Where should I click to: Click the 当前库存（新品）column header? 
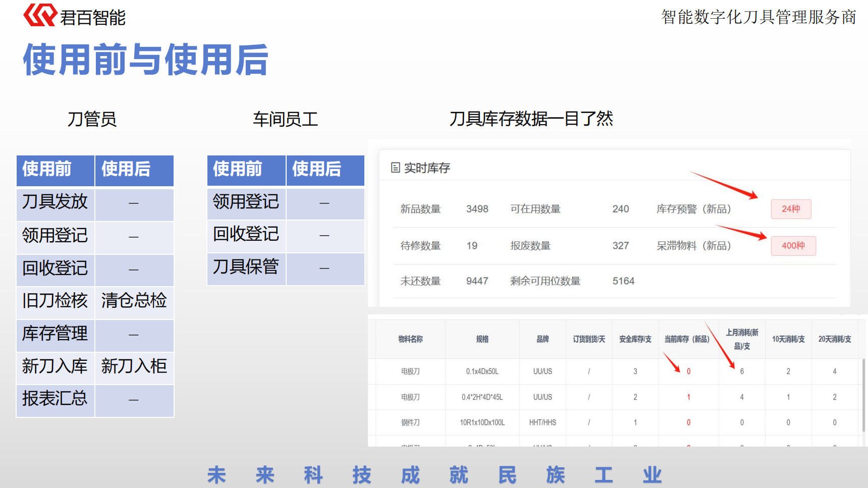tap(686, 339)
